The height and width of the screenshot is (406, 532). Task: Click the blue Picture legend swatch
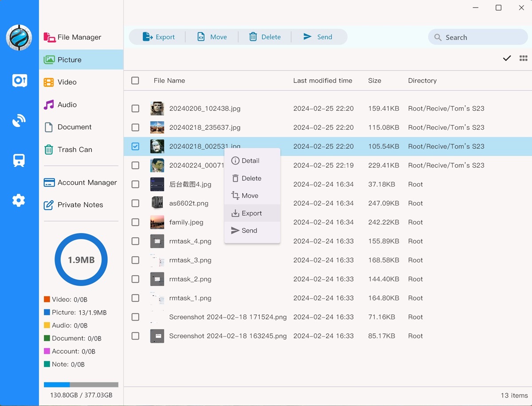click(47, 312)
